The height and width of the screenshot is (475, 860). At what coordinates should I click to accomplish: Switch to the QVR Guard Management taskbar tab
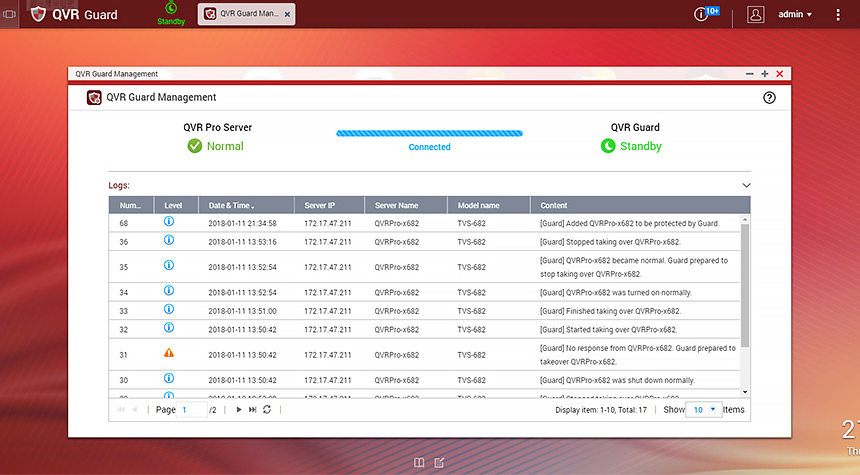click(x=238, y=15)
